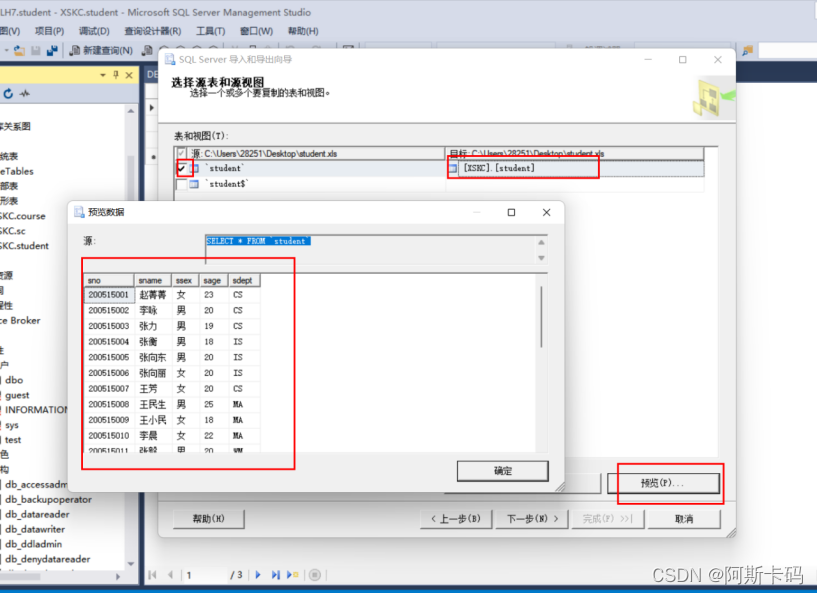This screenshot has width=818, height=594.
Task: Click the preview data vertical scrollbar thumb
Action: point(542,317)
